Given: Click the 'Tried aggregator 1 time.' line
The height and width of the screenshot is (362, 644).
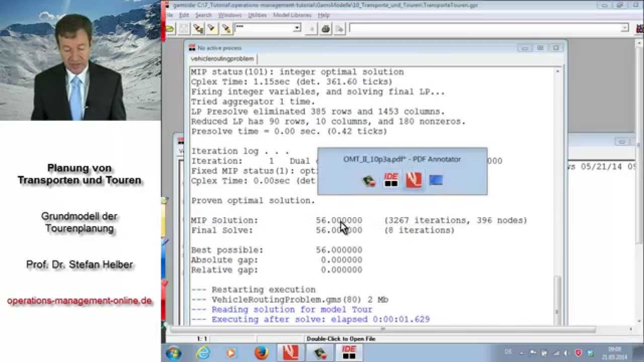Looking at the screenshot, I should coord(253,102).
